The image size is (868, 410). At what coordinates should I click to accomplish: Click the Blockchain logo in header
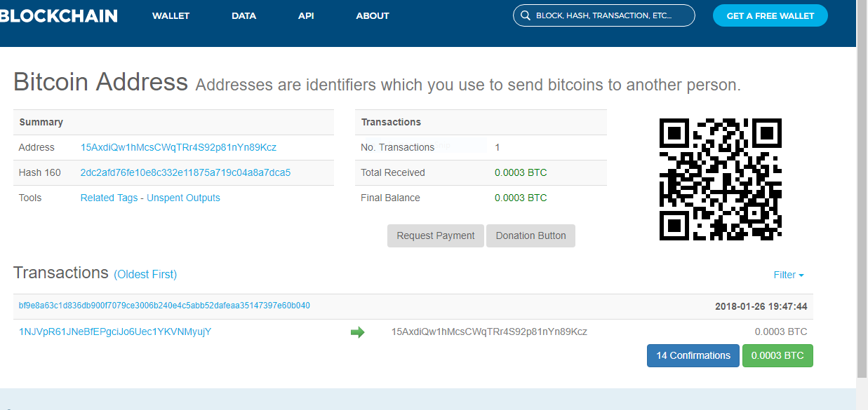(59, 15)
